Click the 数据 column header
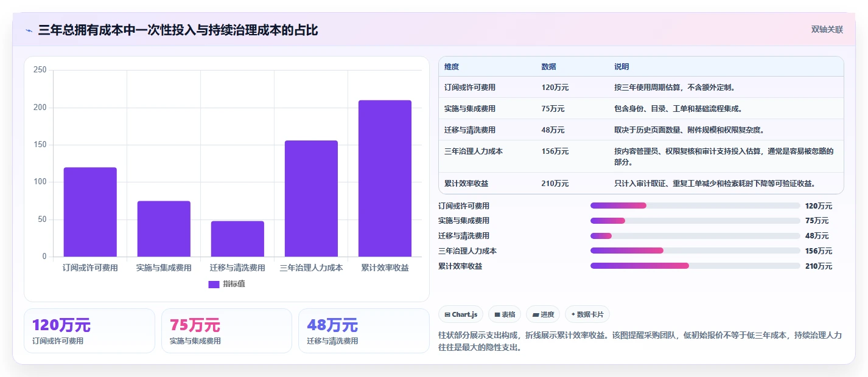 click(x=548, y=67)
